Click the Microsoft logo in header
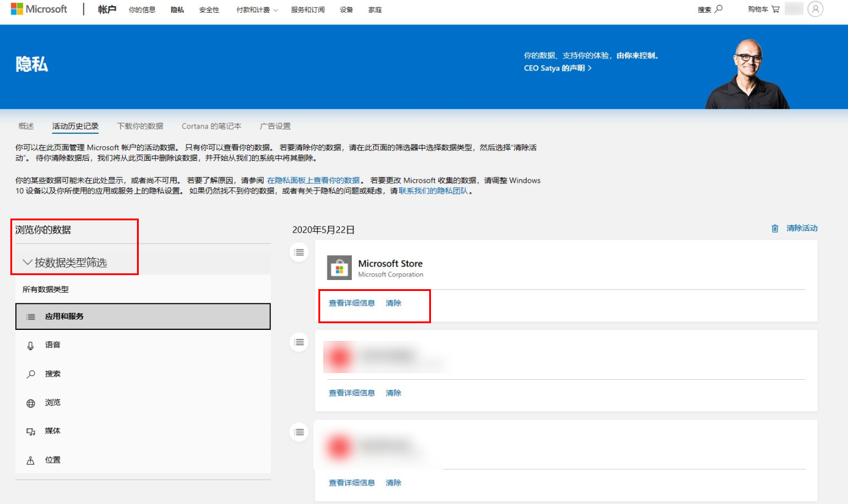Screen dimensions: 848x504 click(39, 9)
